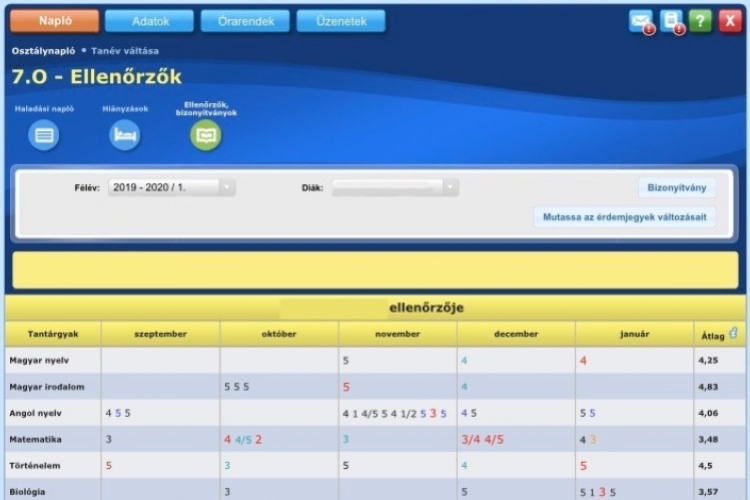Select the Magyar nyelv subject row

coord(375,360)
